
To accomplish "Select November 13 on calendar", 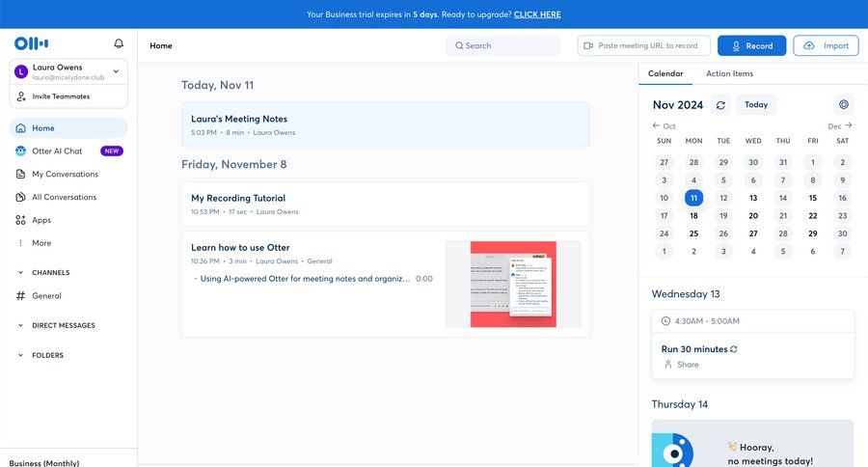I will (753, 198).
